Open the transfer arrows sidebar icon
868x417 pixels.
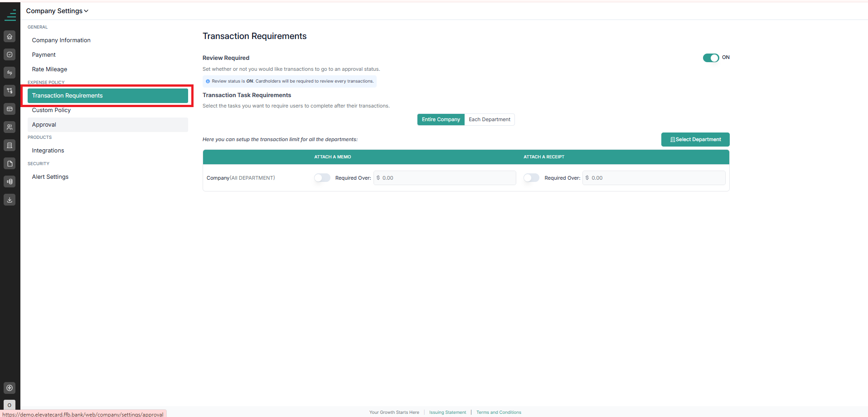10,73
